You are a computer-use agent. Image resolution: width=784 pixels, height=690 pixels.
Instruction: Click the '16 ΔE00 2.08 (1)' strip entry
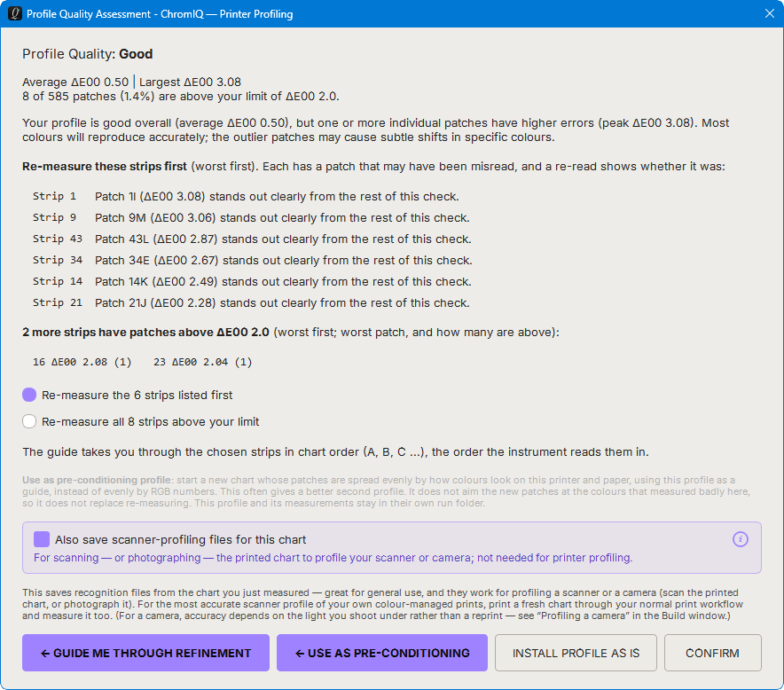pos(82,362)
